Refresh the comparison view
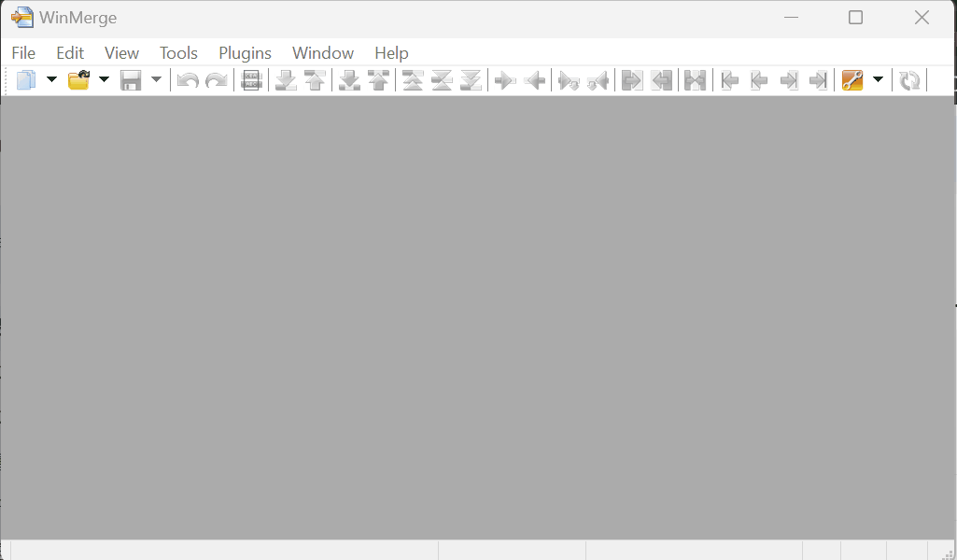Viewport: 957px width, 560px height. [908, 80]
